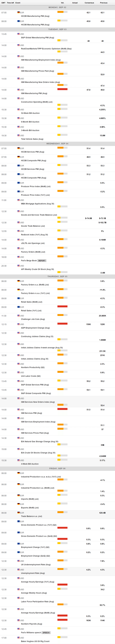Expand the Challenger Job Cuts (Aug) row
The image size is (115, 644).
(x=33, y=319)
